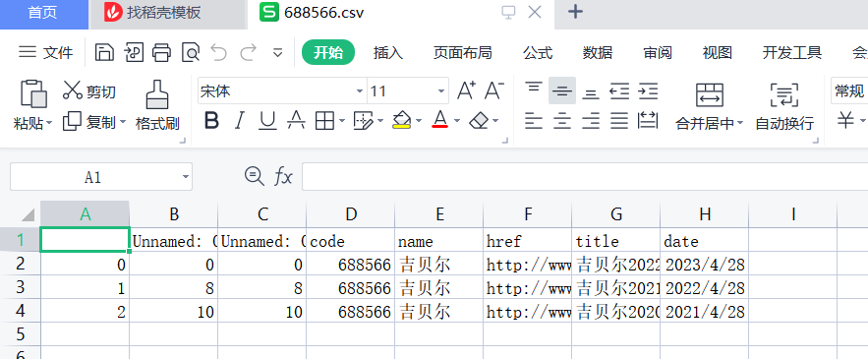Expand quick access toolbar customization arrow
868x359 pixels.
pos(278,53)
